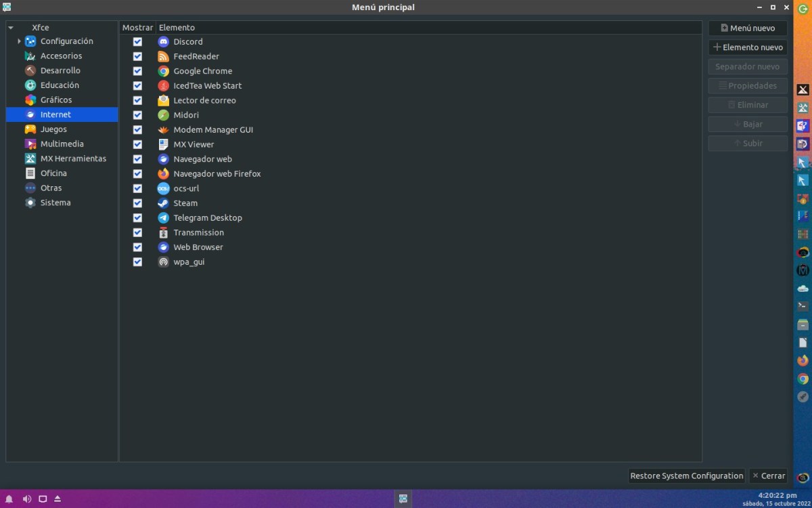Screen dimensions: 812x508
Task: Click the Discord icon in the list
Action: [163, 42]
